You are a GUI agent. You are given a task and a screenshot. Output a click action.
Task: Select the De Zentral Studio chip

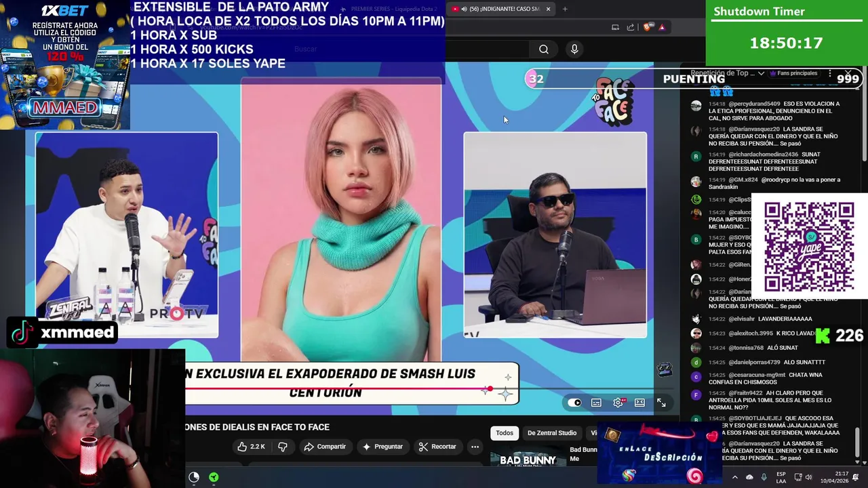552,433
